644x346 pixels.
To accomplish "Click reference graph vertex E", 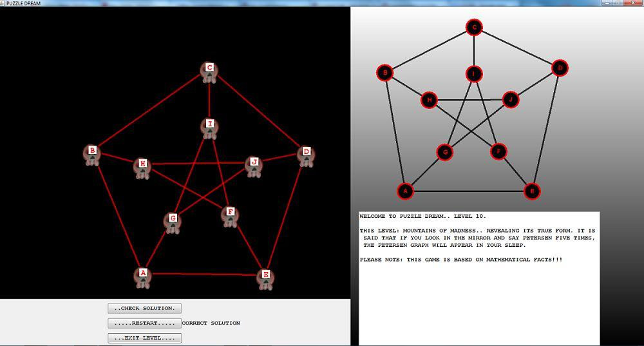I will click(533, 191).
